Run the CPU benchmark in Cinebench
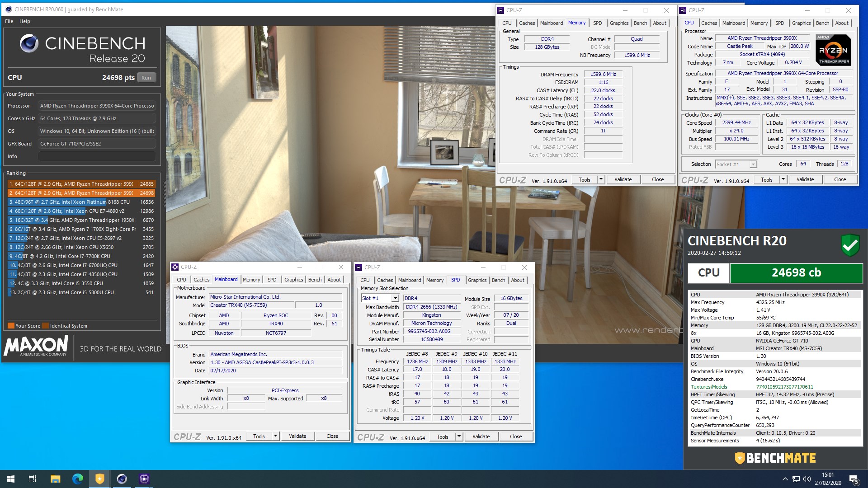 [146, 77]
